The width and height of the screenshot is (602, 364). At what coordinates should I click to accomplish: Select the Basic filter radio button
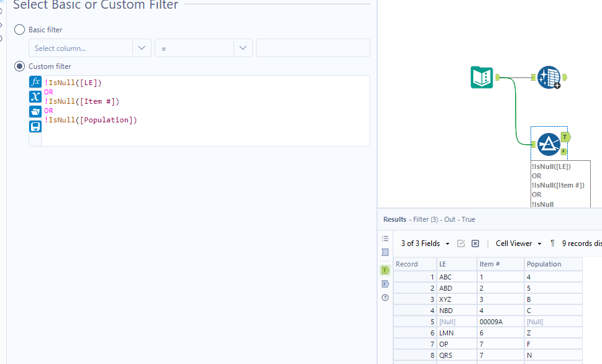point(19,29)
